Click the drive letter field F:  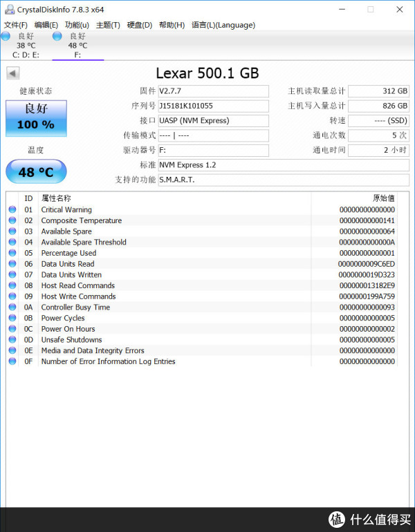[x=213, y=151]
